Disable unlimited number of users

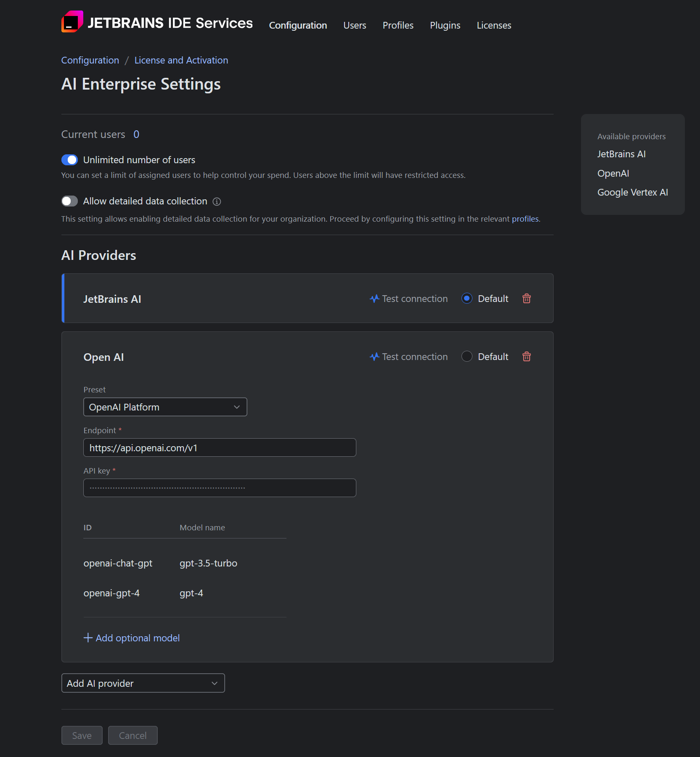[x=70, y=160]
